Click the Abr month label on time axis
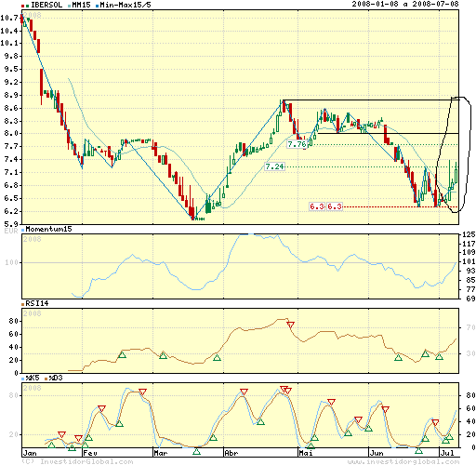The width and height of the screenshot is (476, 465). click(231, 453)
